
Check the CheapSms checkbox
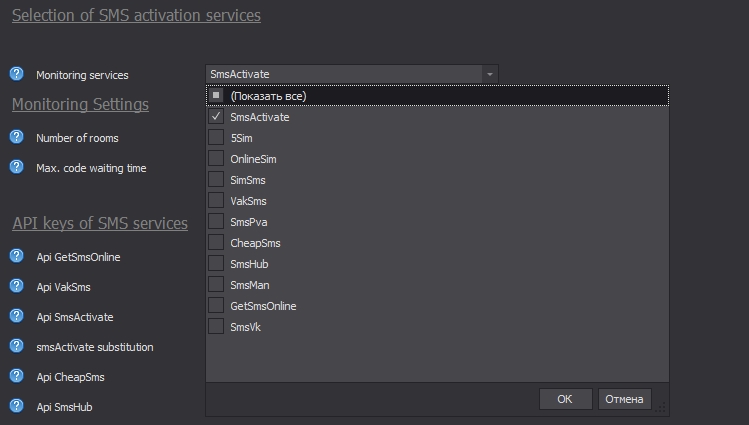pos(216,243)
